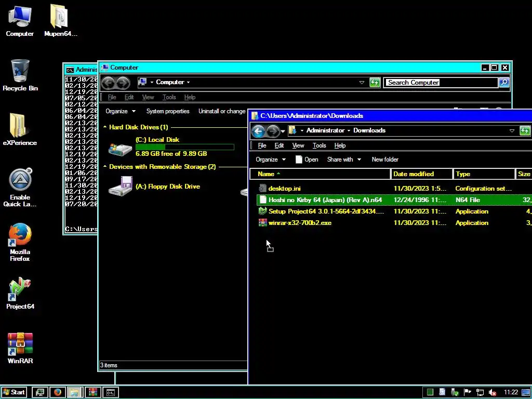
Task: Open address history dropdown in Computer window
Action: (362, 83)
